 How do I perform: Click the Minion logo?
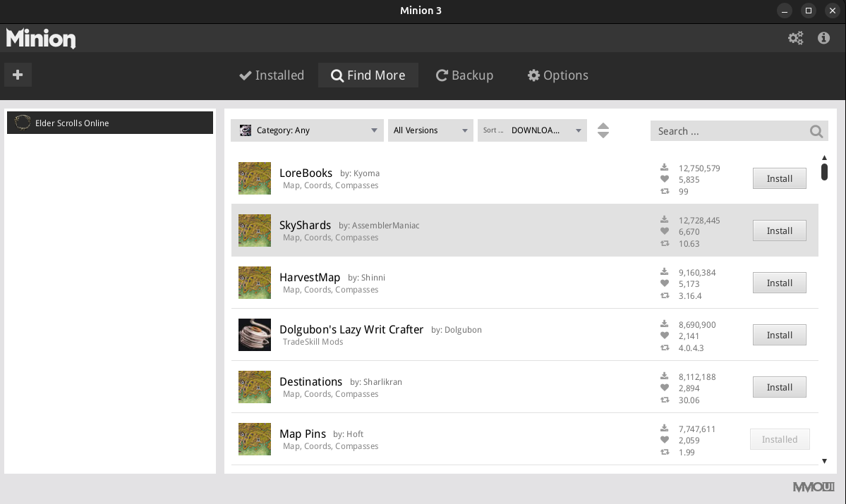click(41, 38)
